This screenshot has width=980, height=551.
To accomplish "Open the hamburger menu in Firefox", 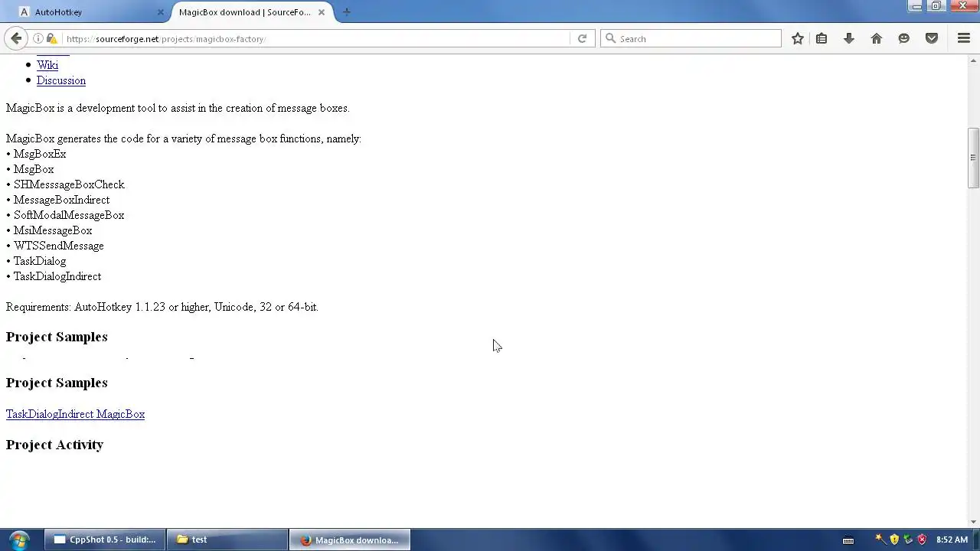I will [x=964, y=38].
